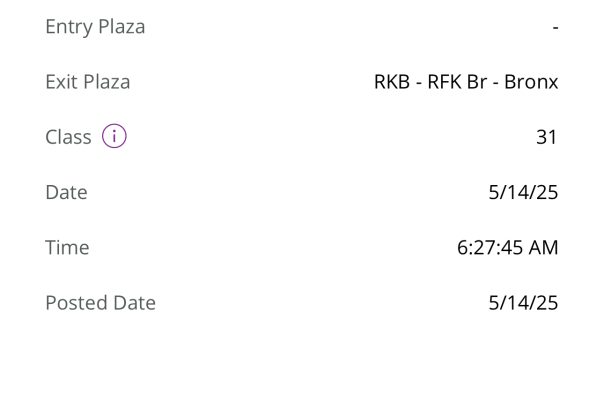The height and width of the screenshot is (400, 604).
Task: Click the Posted Date label
Action: (x=101, y=303)
